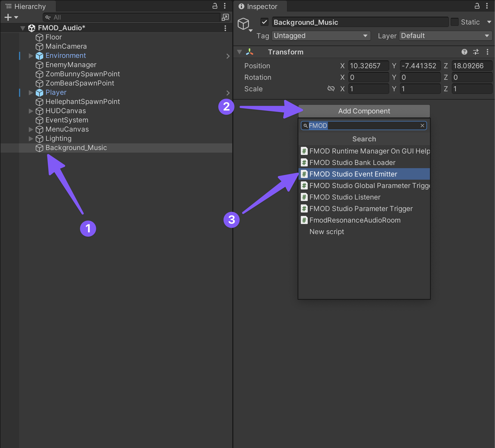
Task: Clear the FMOD component search text
Action: (422, 126)
